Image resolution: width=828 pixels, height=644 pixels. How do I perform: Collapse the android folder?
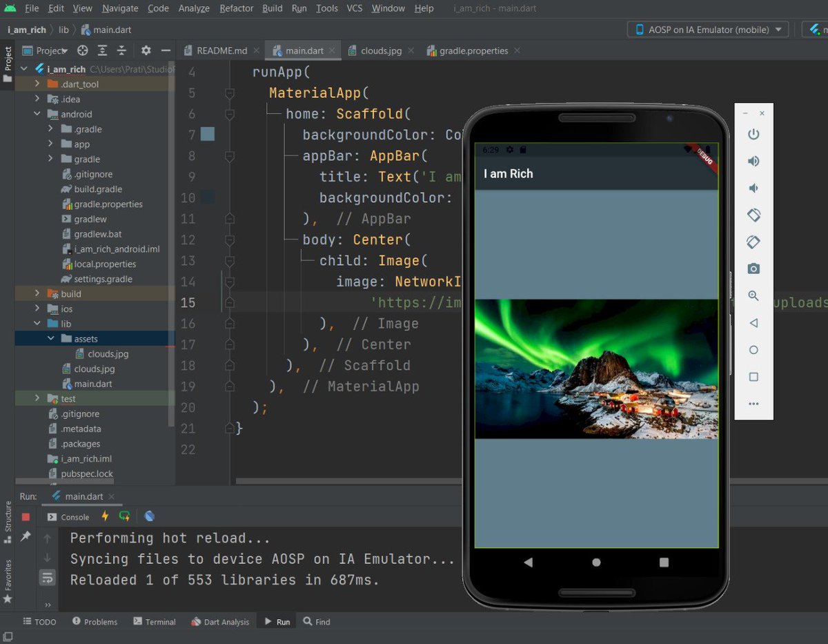click(38, 115)
